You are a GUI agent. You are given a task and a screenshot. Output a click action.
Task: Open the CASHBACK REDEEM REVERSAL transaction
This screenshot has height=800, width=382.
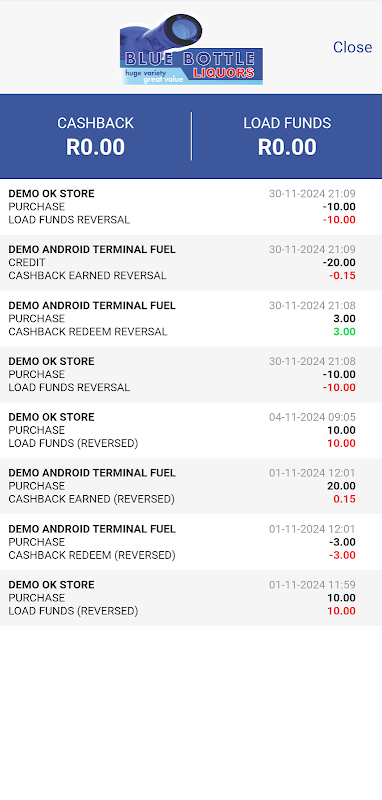[191, 318]
